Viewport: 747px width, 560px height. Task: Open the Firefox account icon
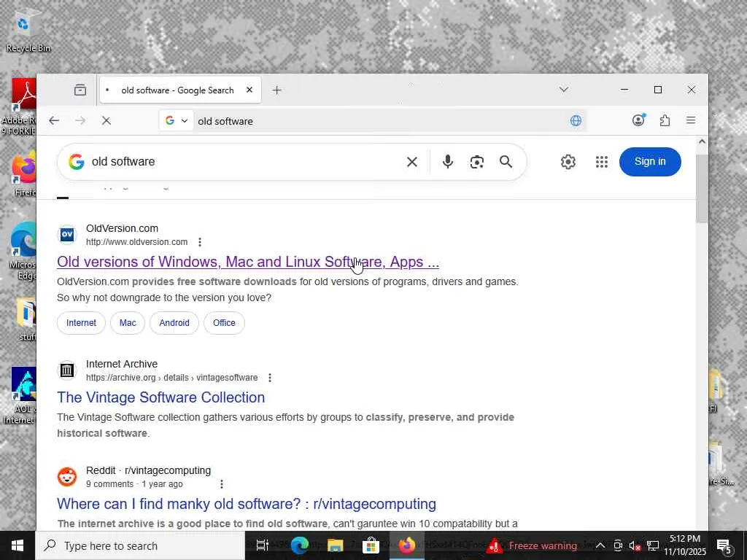tap(638, 120)
